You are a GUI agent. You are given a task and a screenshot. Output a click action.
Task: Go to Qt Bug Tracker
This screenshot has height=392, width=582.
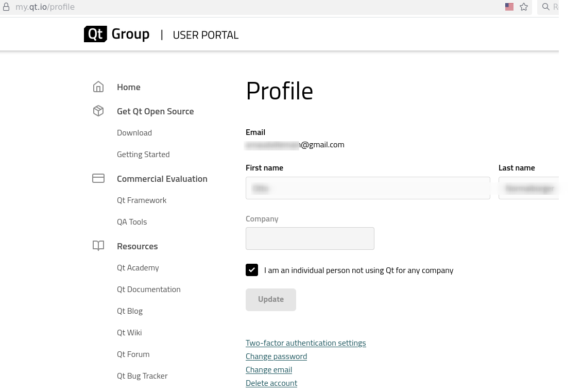coord(142,376)
